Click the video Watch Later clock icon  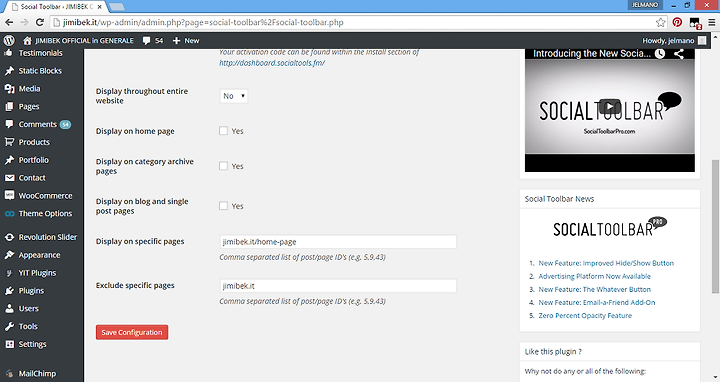pyautogui.click(x=660, y=54)
